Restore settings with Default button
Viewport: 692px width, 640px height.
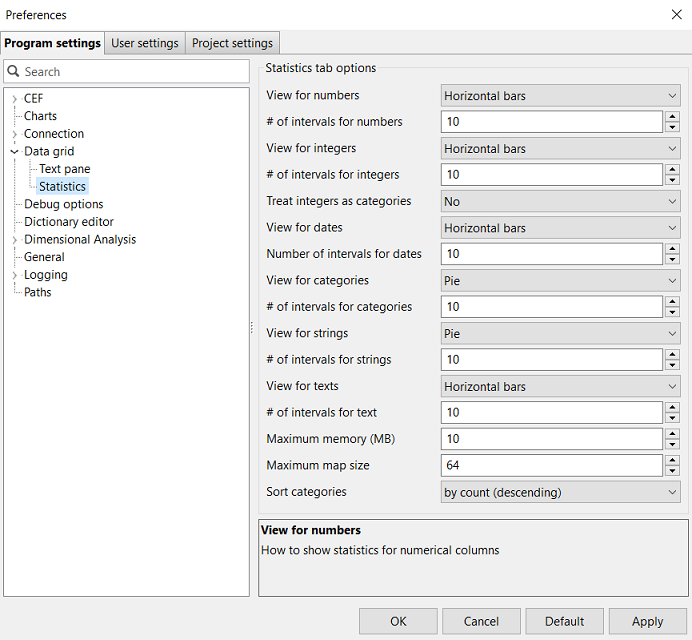point(564,621)
